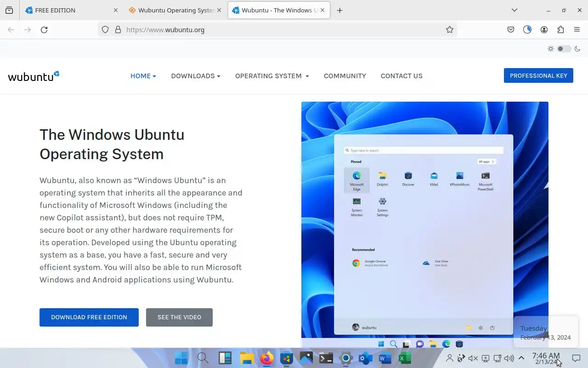Open the taskbar Start menu
Image resolution: width=588 pixels, height=368 pixels.
(x=181, y=358)
